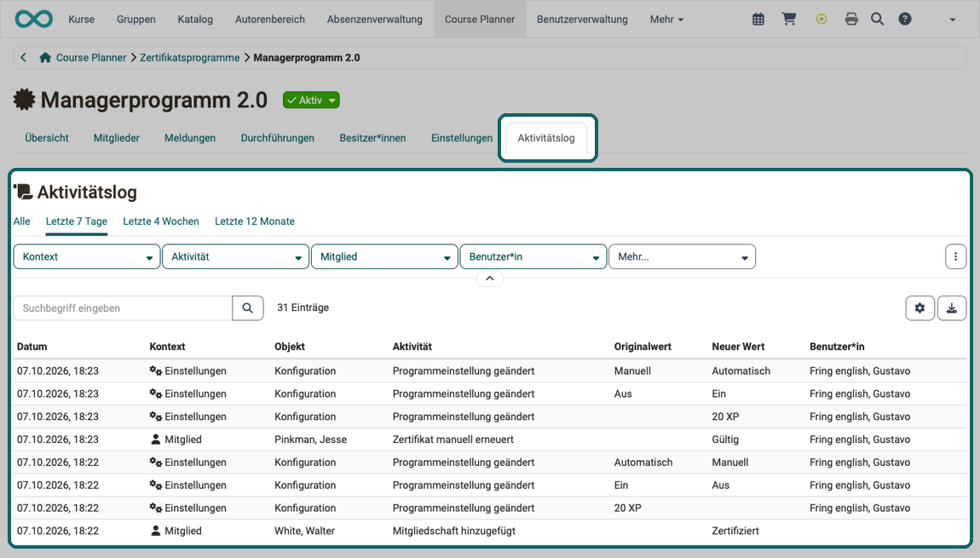Open table settings gear icon

tap(920, 308)
